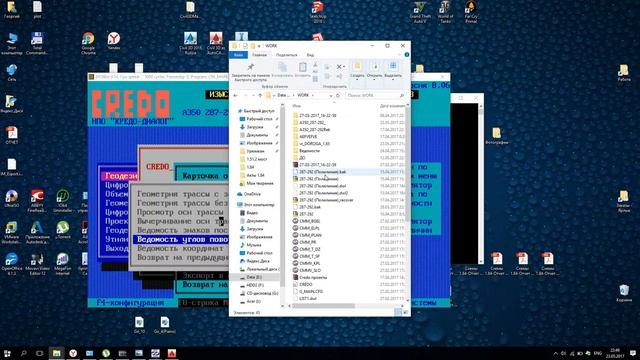Switch to the Share ribbon tab

[287, 55]
